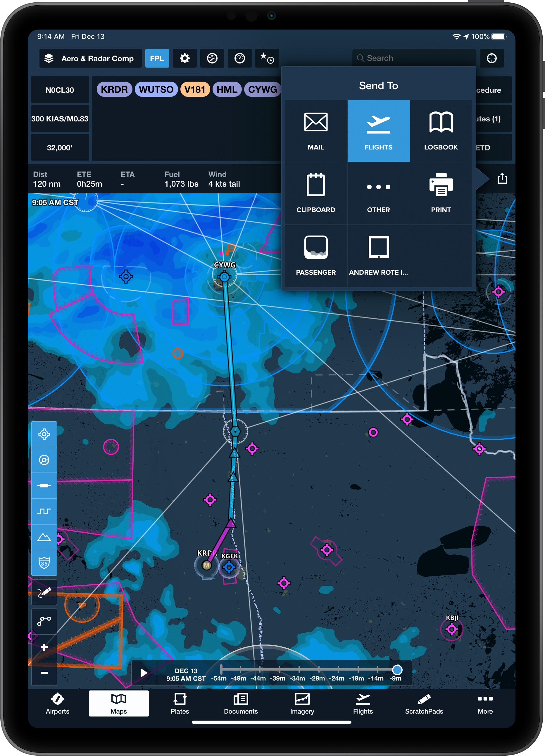Toggle terrain profile view button

(44, 537)
